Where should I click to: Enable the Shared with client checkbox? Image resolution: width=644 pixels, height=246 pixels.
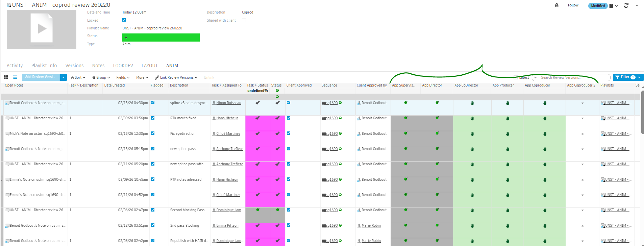point(244,20)
